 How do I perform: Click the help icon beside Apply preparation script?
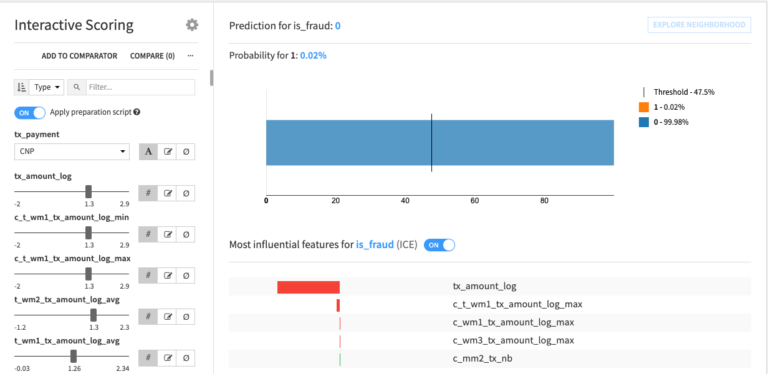(137, 112)
